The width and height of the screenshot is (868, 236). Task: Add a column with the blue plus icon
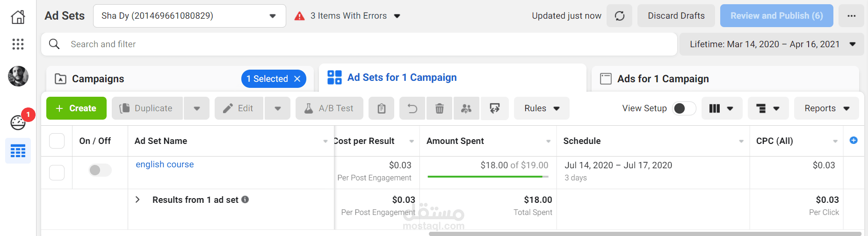coord(854,140)
